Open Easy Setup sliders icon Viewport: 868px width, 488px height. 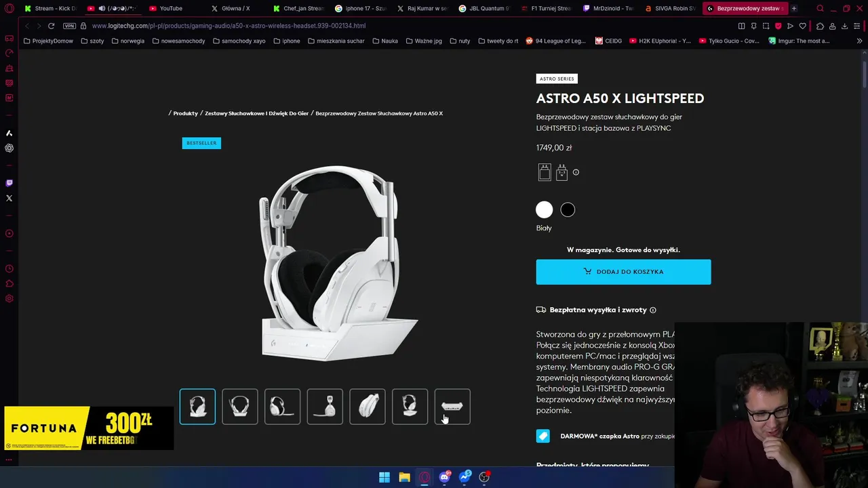point(857,26)
